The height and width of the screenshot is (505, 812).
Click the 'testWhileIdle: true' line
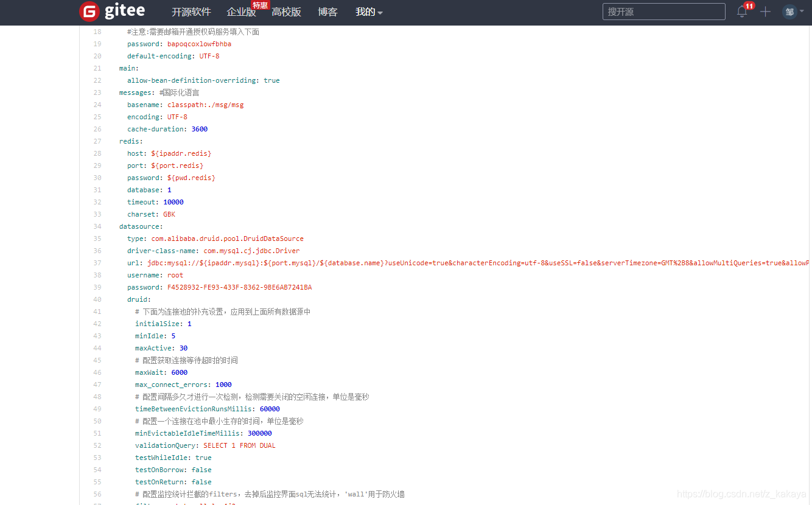pos(173,458)
